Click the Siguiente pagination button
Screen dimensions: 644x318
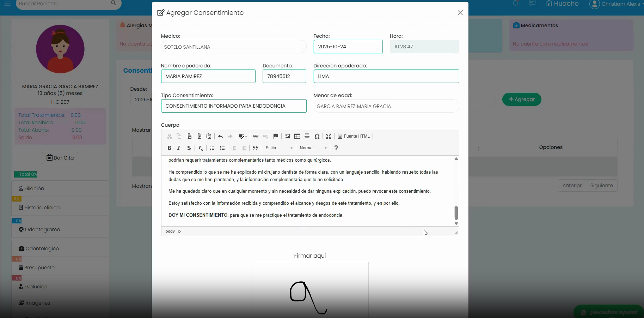pos(601,185)
